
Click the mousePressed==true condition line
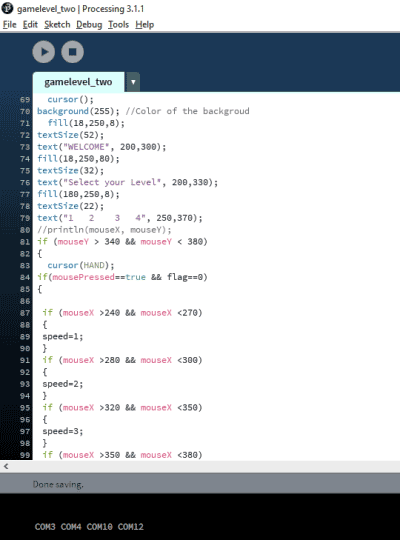click(122, 277)
